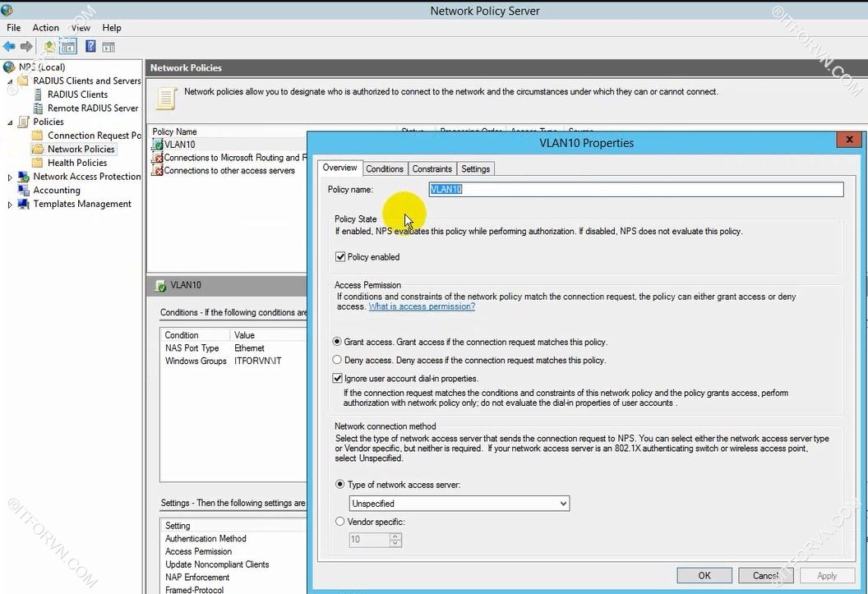The width and height of the screenshot is (868, 594).
Task: Click the Accounting node icon
Action: point(23,191)
